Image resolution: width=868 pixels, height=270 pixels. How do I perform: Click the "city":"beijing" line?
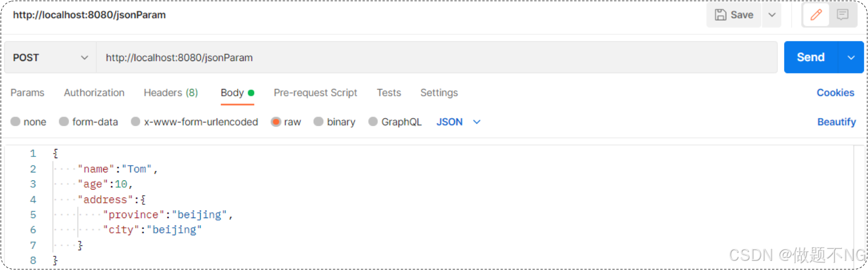coord(152,229)
